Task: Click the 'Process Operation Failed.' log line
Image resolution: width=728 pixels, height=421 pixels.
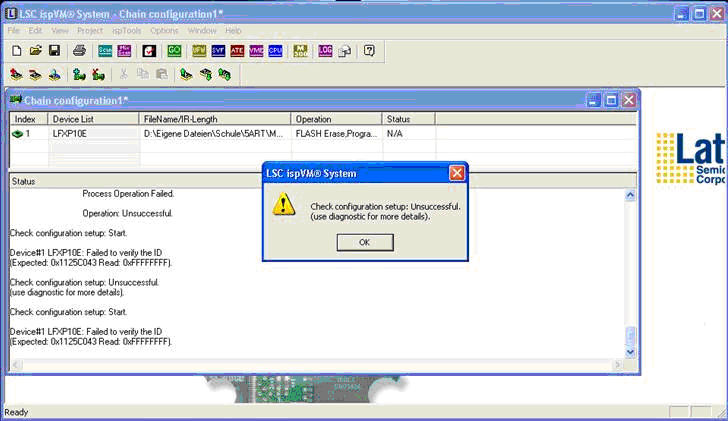Action: point(128,194)
